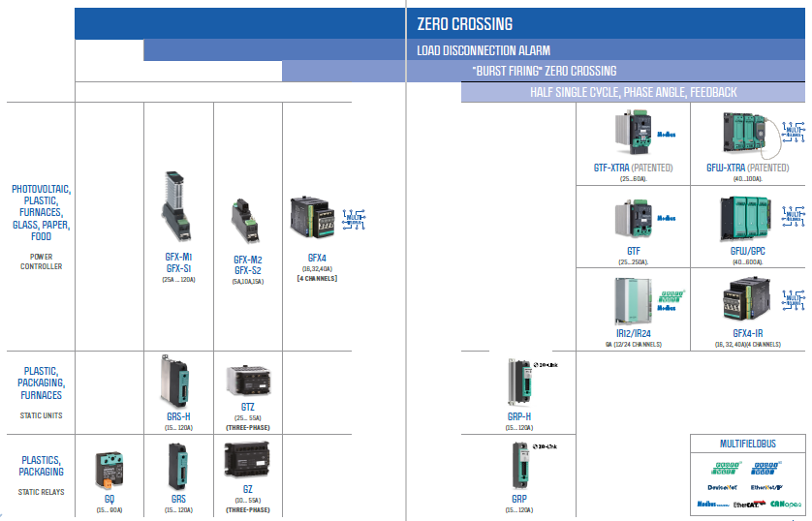Open the GRP-H product image
Viewport: 812px width, 521px height.
click(x=519, y=383)
